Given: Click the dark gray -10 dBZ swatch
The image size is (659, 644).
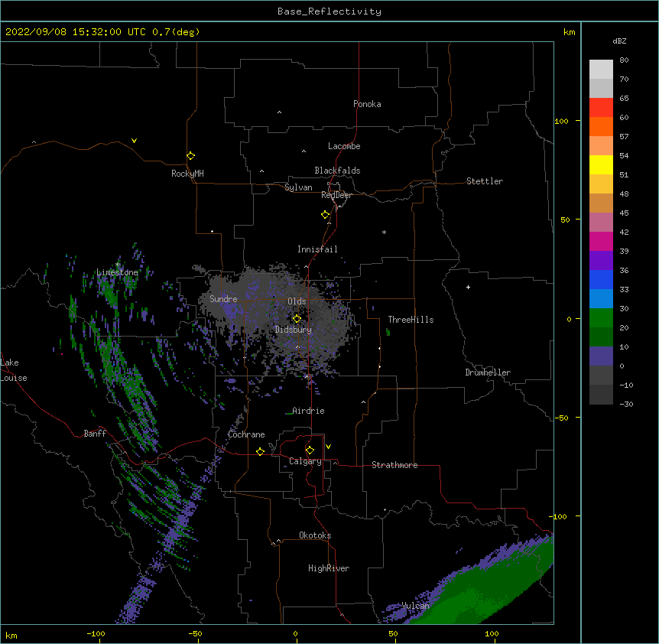Looking at the screenshot, I should point(601,395).
